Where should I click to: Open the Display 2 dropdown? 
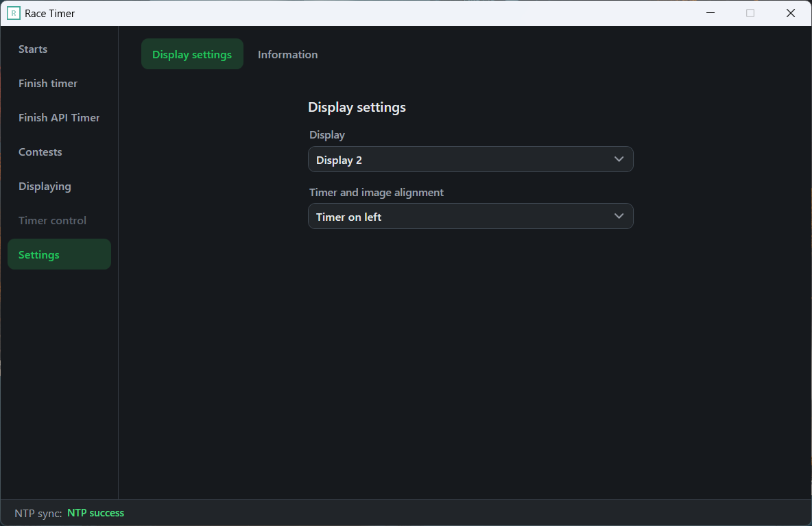tap(470, 160)
